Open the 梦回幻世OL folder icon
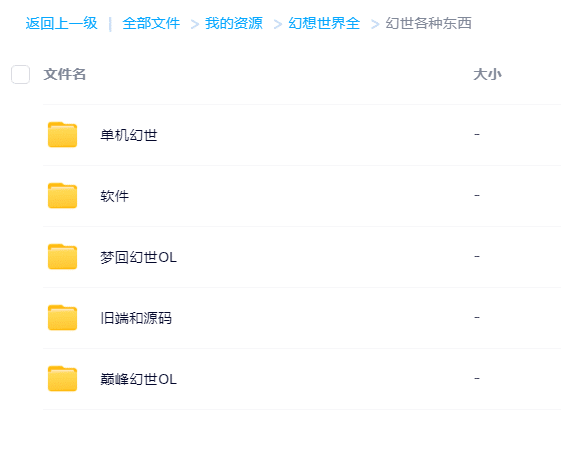Image resolution: width=561 pixels, height=452 pixels. point(62,257)
